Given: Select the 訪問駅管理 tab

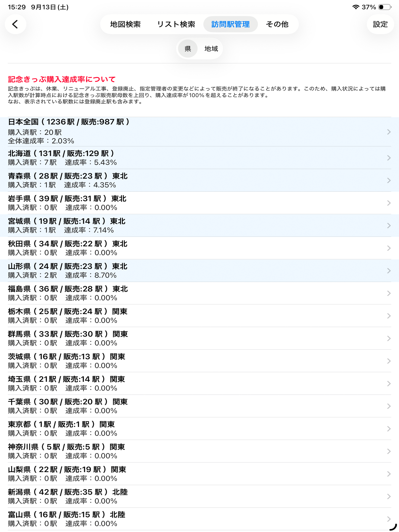Looking at the screenshot, I should pyautogui.click(x=230, y=24).
